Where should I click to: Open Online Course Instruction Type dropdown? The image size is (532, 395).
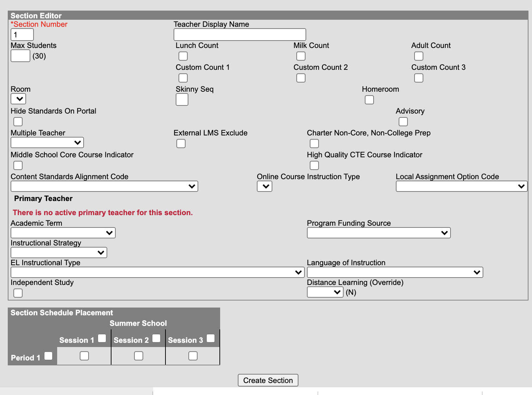265,186
